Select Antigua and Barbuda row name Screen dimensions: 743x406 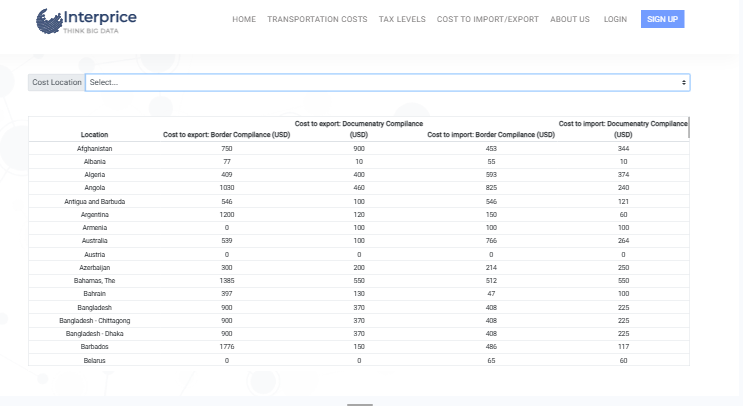coord(94,201)
